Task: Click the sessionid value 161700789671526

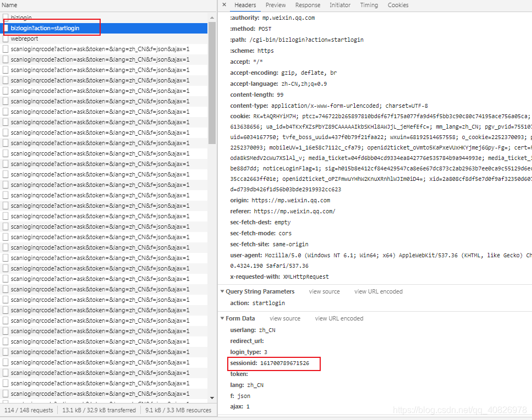Action: [284, 363]
